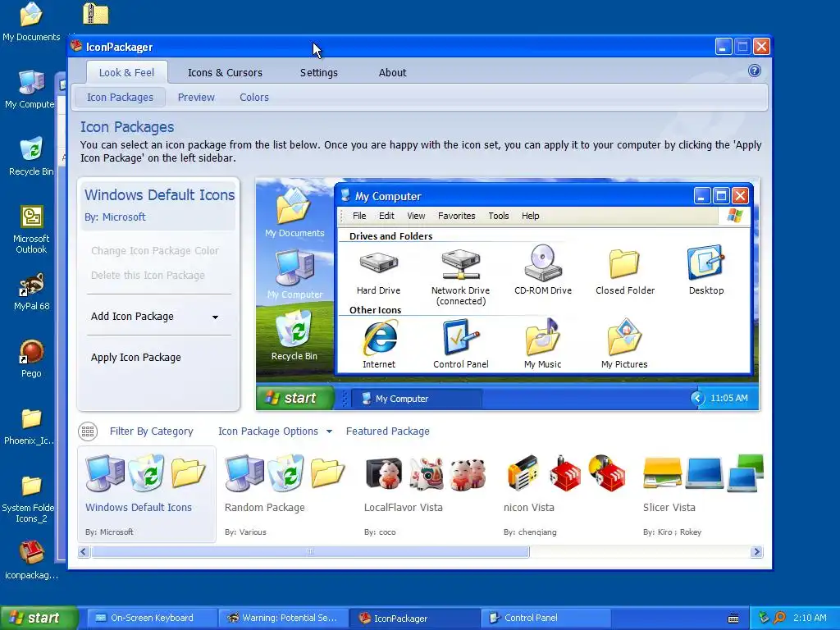Click the Filter By Category link
Image resolution: width=840 pixels, height=630 pixels.
(151, 431)
